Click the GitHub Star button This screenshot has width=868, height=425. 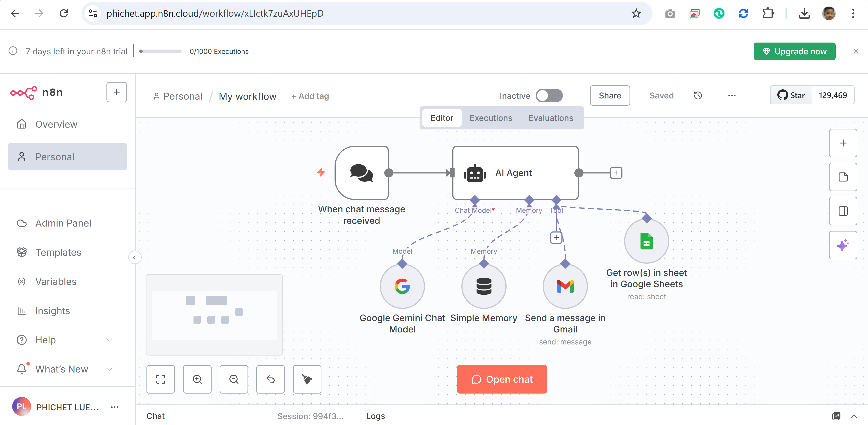click(791, 96)
